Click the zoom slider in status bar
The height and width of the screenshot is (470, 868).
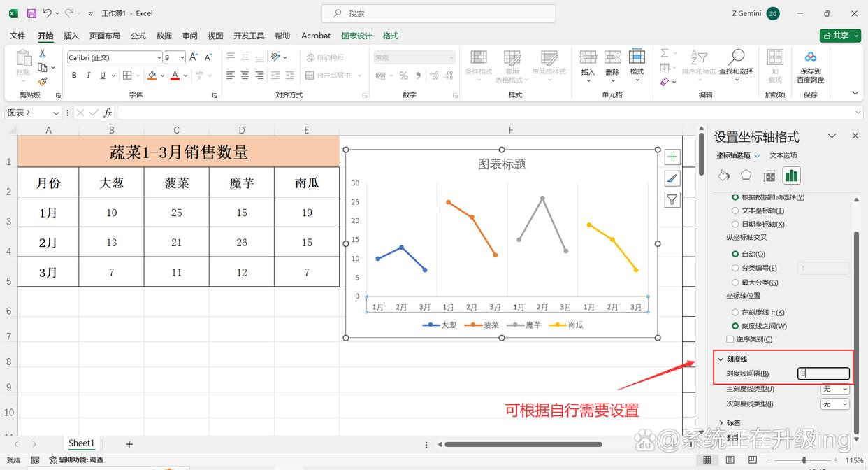coord(804,460)
